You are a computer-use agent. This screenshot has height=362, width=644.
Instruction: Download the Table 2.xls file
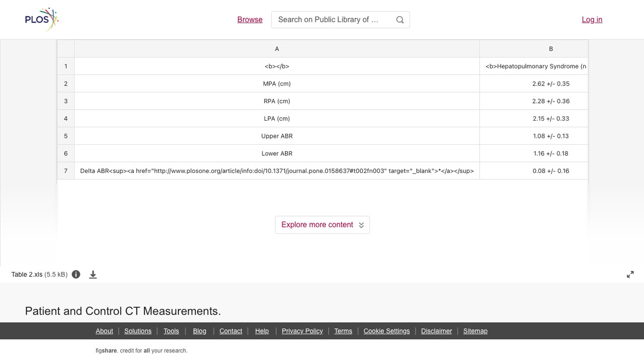coord(93,275)
